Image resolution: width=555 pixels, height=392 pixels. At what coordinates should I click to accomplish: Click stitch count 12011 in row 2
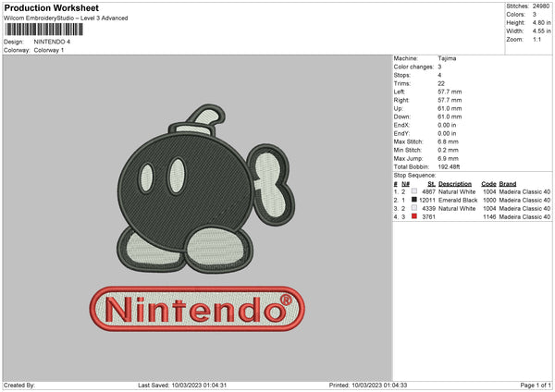[x=426, y=201]
